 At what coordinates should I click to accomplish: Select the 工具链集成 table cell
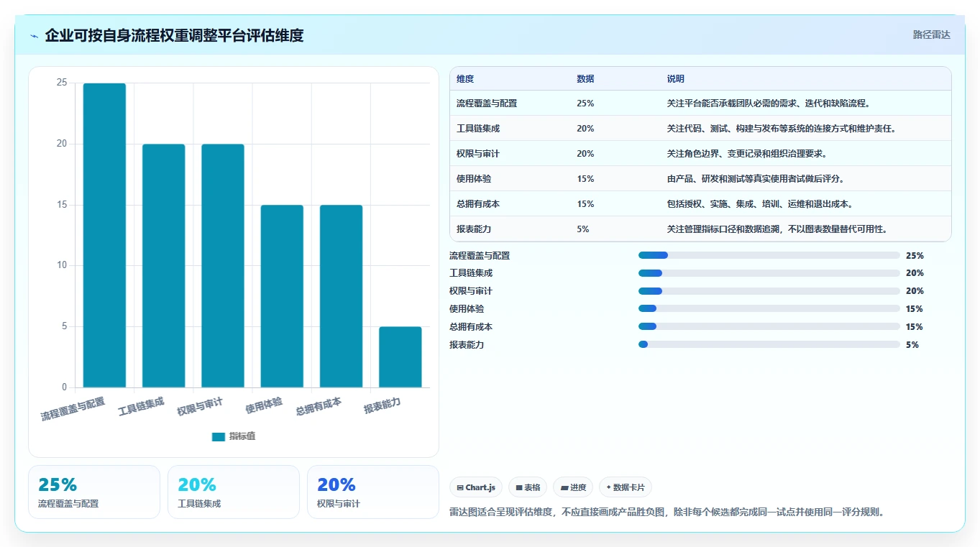pos(478,129)
